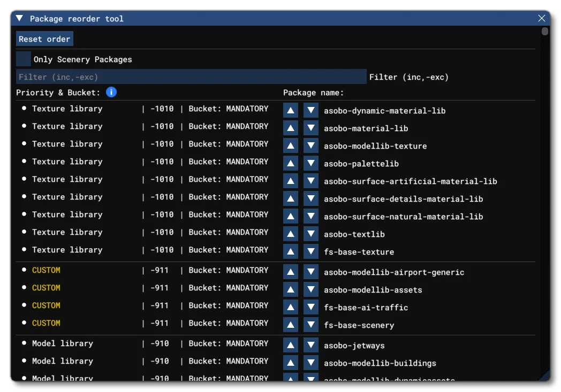561x392 pixels.
Task: Raise asobo-textlib priority
Action: (x=291, y=234)
